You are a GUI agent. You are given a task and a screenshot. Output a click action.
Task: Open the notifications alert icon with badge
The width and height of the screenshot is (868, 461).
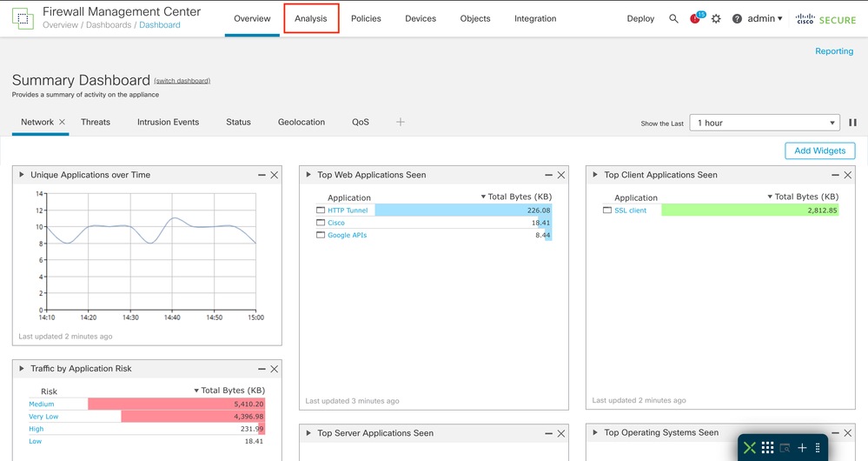pos(696,18)
